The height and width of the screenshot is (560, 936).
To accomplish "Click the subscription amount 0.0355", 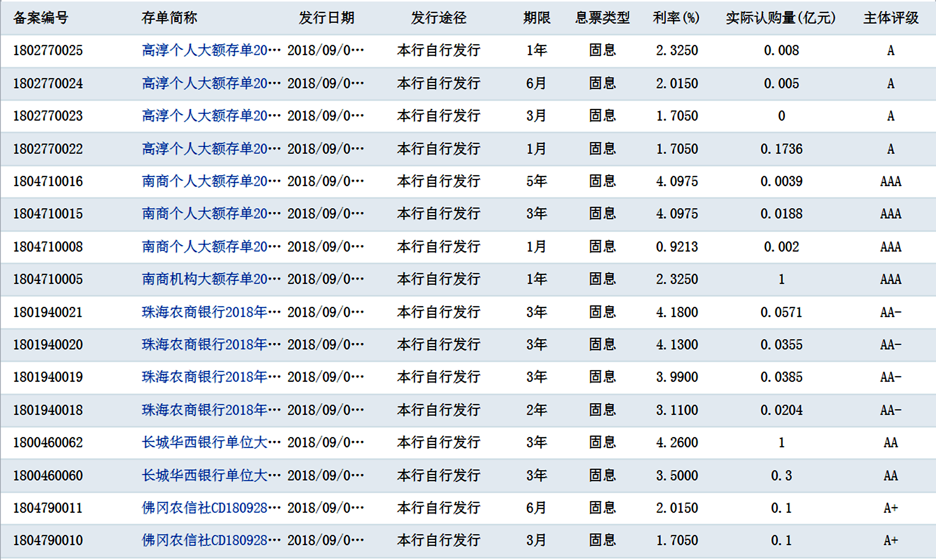I will coord(782,345).
